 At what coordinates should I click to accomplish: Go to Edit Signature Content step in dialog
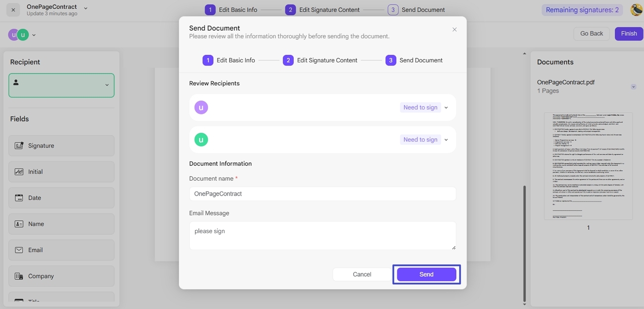(320, 60)
